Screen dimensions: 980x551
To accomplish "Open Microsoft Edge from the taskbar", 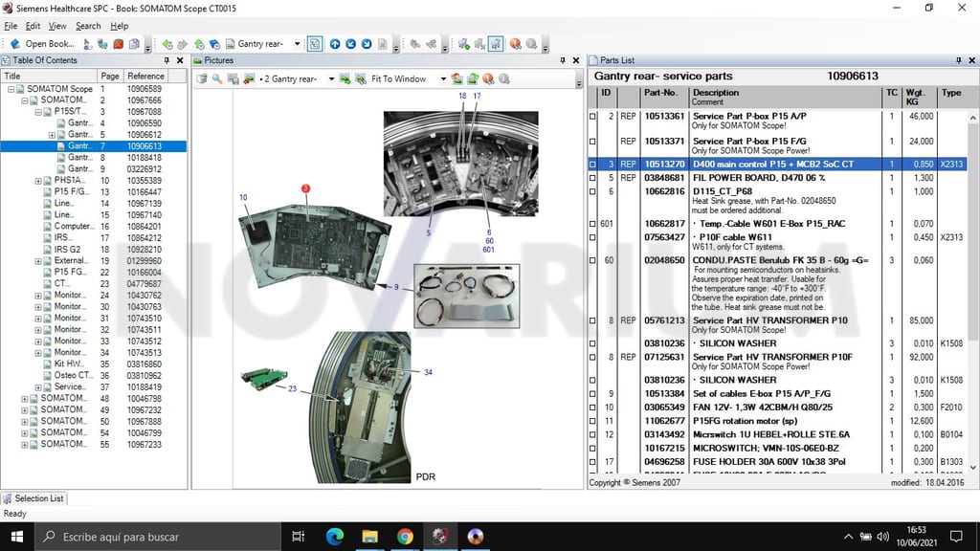I will tap(335, 537).
